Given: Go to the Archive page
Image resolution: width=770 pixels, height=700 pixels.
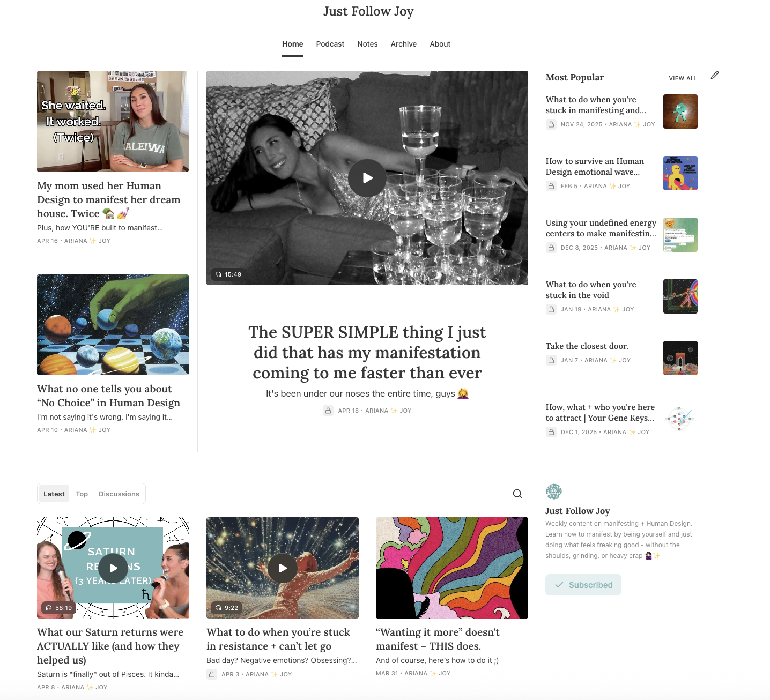Looking at the screenshot, I should [x=404, y=44].
